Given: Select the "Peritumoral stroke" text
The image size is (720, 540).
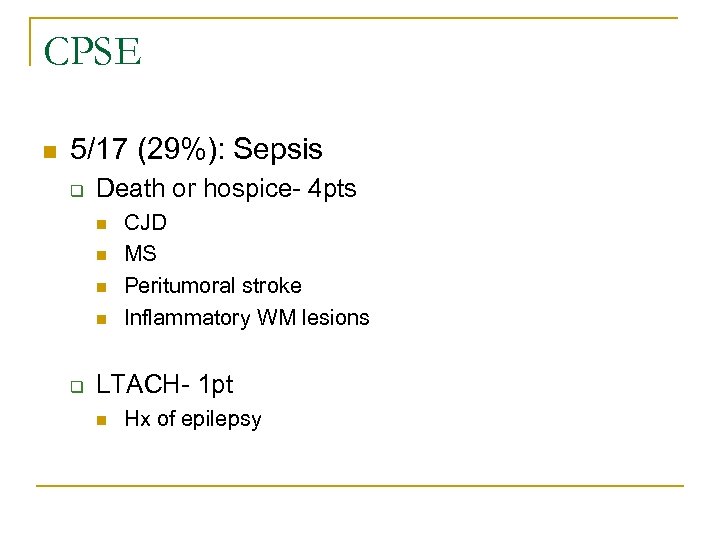Looking at the screenshot, I should (x=212, y=286).
